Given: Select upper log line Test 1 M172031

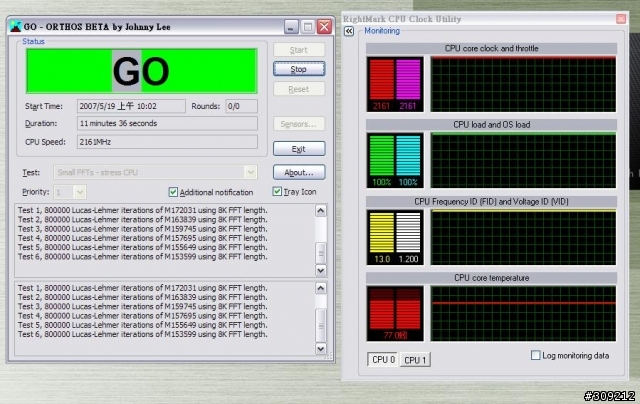Looking at the screenshot, I should (x=142, y=210).
